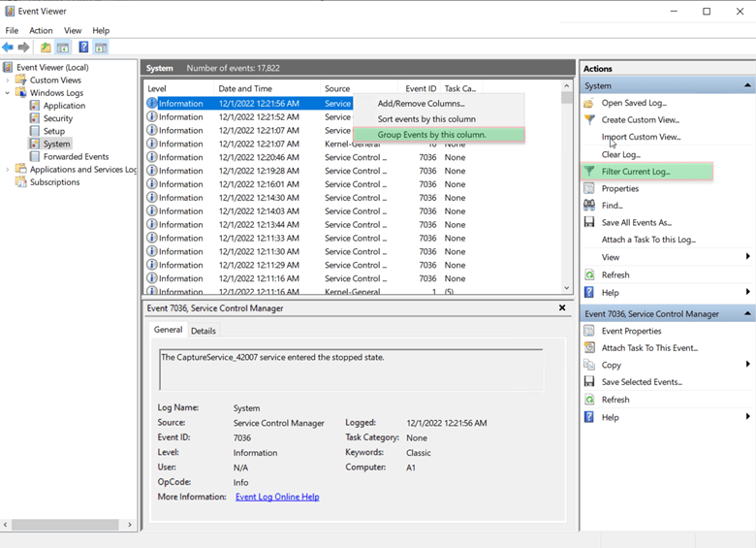The height and width of the screenshot is (548, 756).
Task: Click event list scrollbar up arrow
Action: [567, 86]
